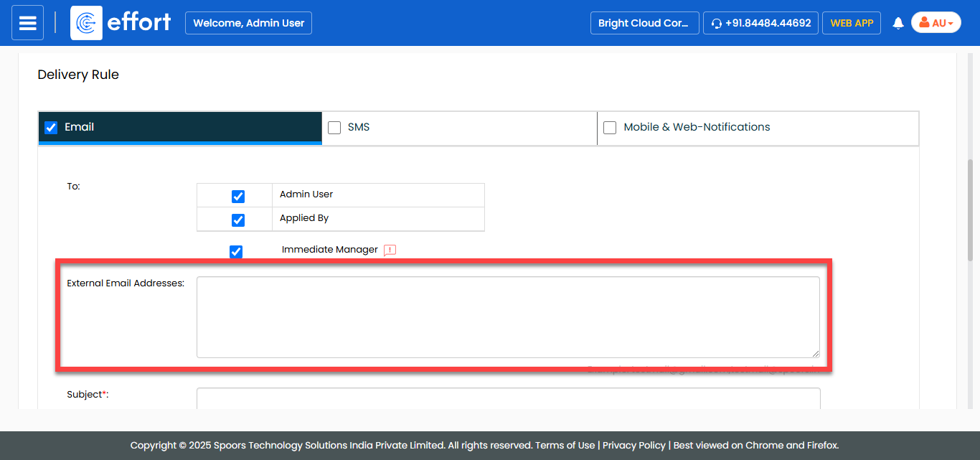
Task: Uncheck the Admin User recipient checkbox
Action: click(x=238, y=197)
